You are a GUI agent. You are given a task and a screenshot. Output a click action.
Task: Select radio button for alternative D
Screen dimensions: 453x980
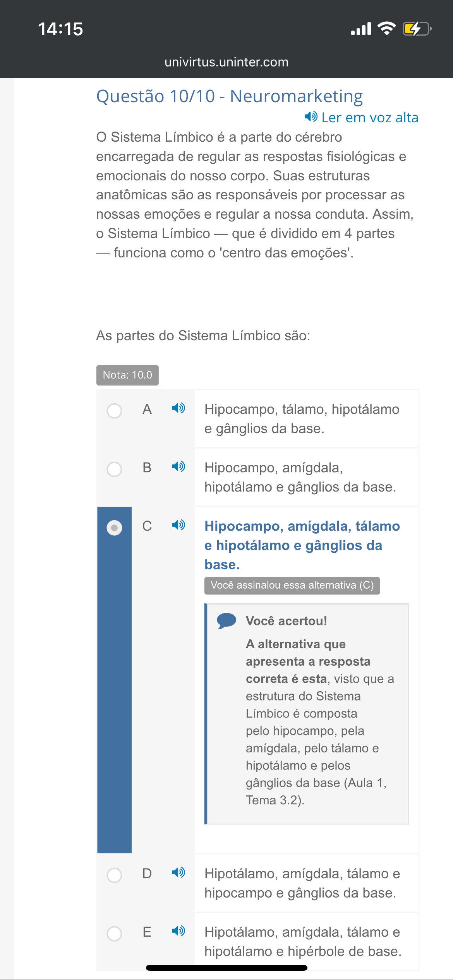coord(114,875)
